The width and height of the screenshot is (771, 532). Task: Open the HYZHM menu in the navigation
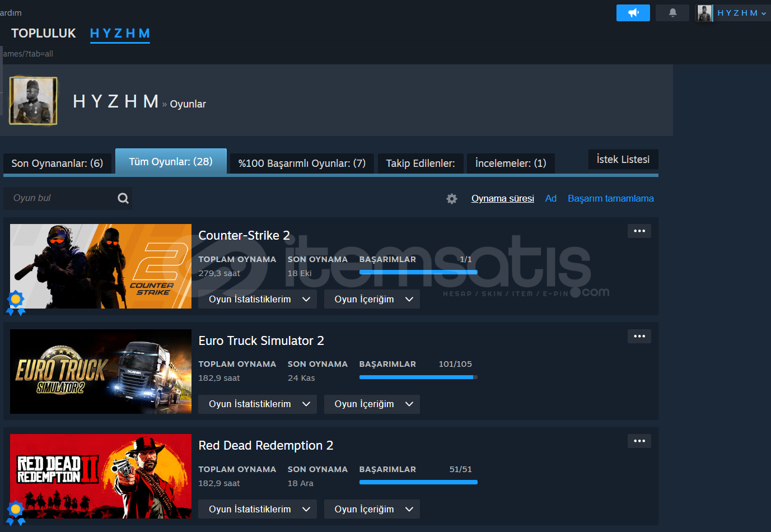pyautogui.click(x=120, y=34)
